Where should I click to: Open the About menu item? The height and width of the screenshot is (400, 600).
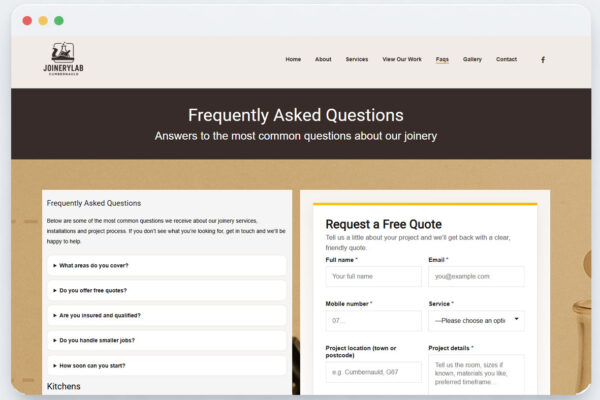point(323,59)
